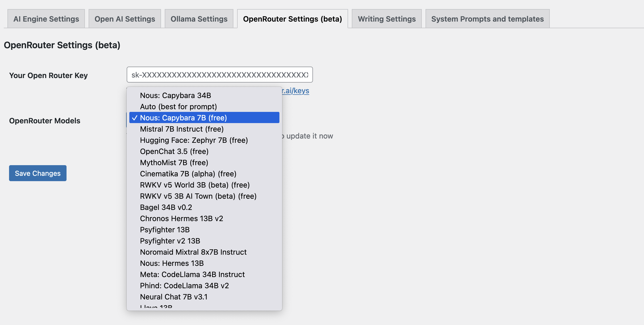This screenshot has height=325, width=644.
Task: Select OpenChat 3.5 (free) model
Action: tap(174, 151)
